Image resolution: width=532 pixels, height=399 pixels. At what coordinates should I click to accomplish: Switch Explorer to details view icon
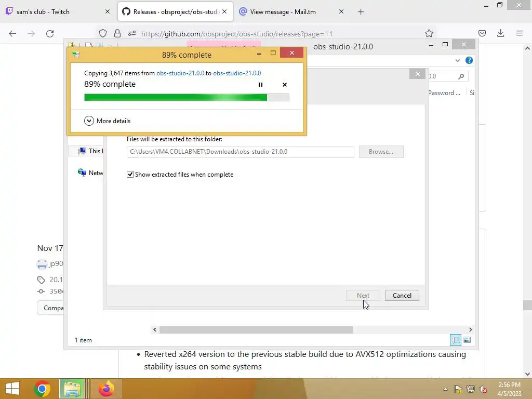[x=455, y=340]
